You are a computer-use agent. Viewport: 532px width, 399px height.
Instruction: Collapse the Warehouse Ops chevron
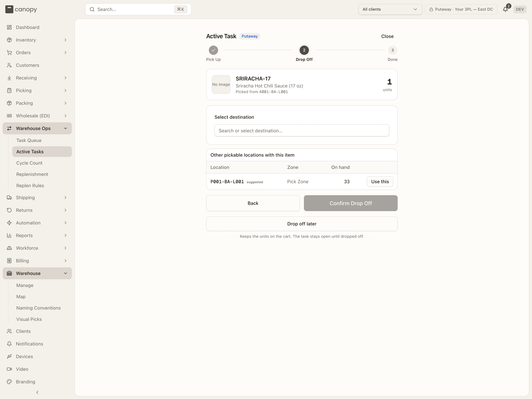tap(65, 129)
